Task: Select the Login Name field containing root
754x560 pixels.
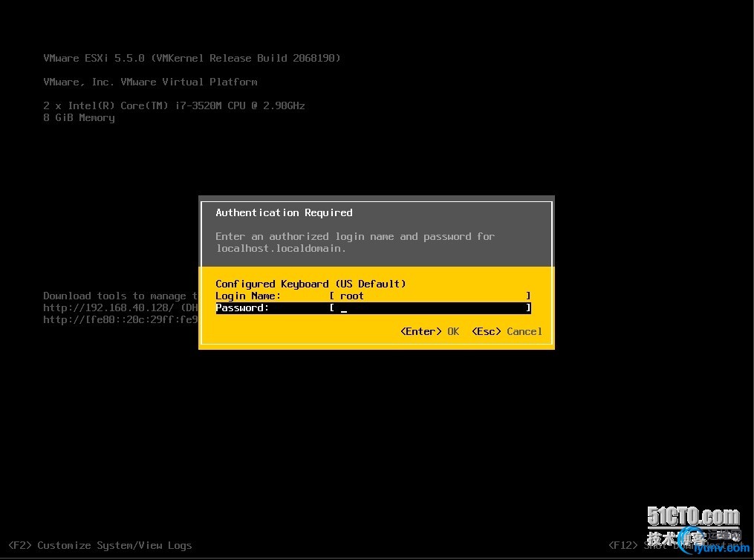Action: [430, 296]
